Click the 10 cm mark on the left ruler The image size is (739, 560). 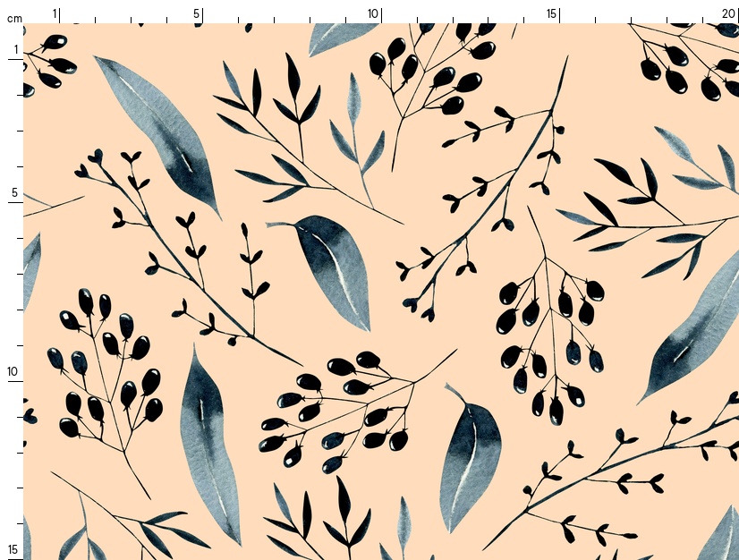click(x=13, y=371)
